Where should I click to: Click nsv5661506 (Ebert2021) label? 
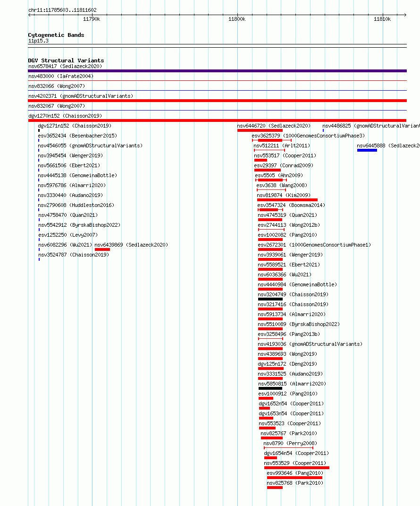69,165
